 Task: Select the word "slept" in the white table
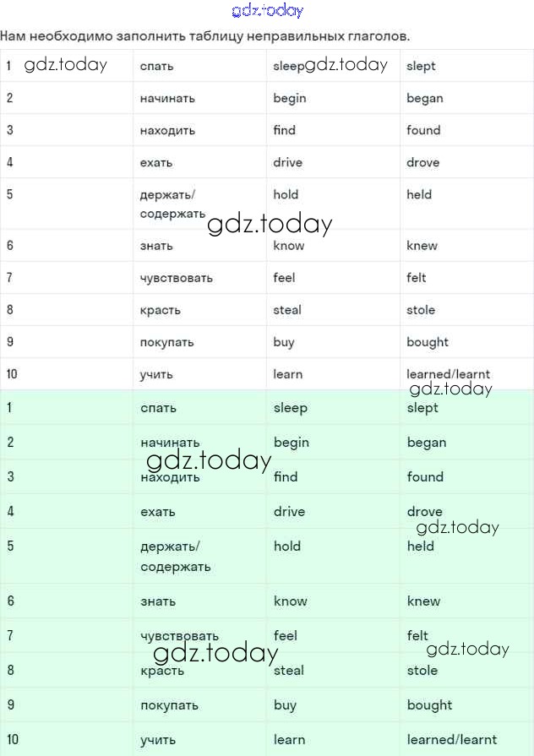[x=421, y=66]
